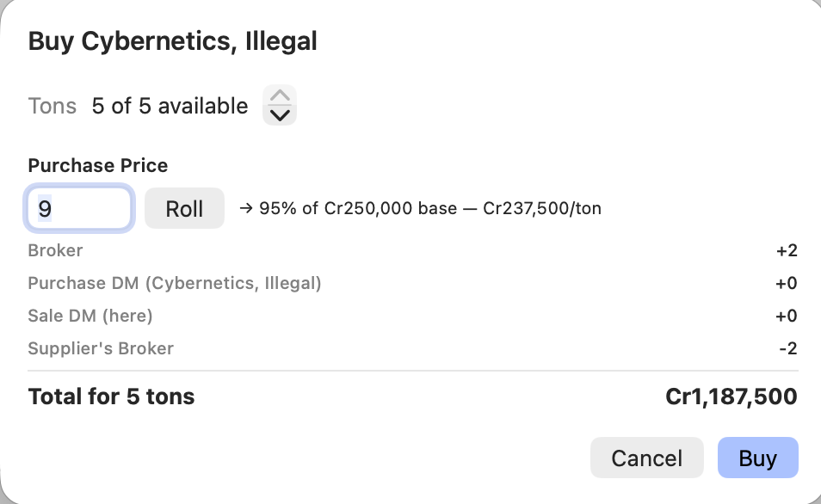Select the "5 of 5 available" text
Image resolution: width=821 pixels, height=504 pixels.
coord(170,107)
